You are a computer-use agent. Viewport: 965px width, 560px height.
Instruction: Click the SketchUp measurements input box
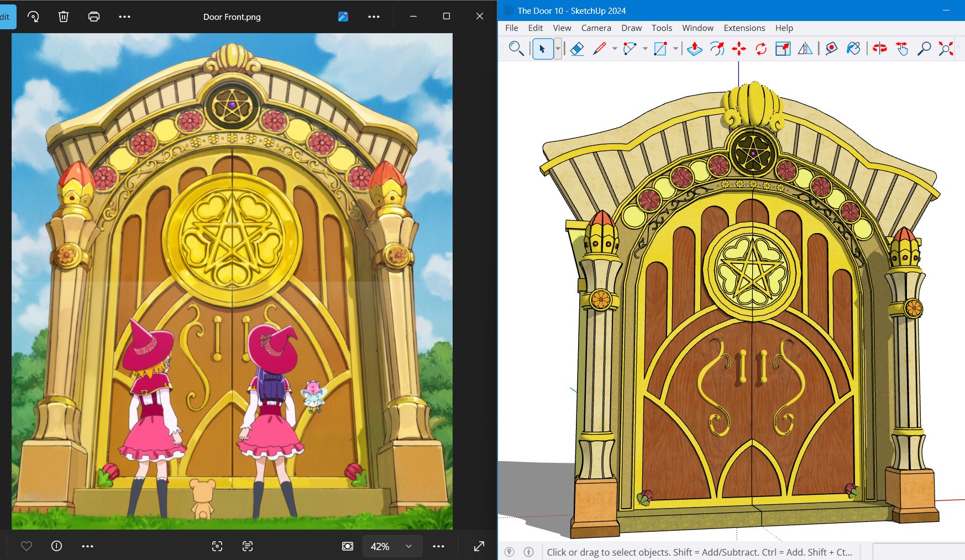919,552
